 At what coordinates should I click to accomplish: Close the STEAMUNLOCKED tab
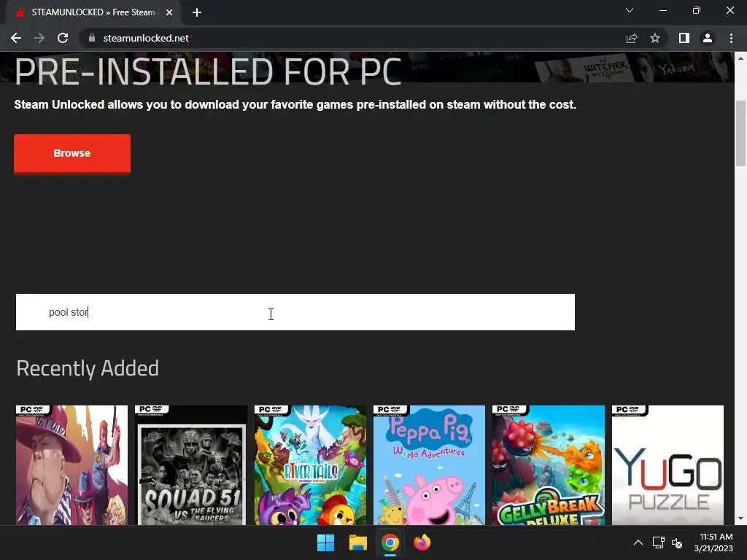click(169, 12)
